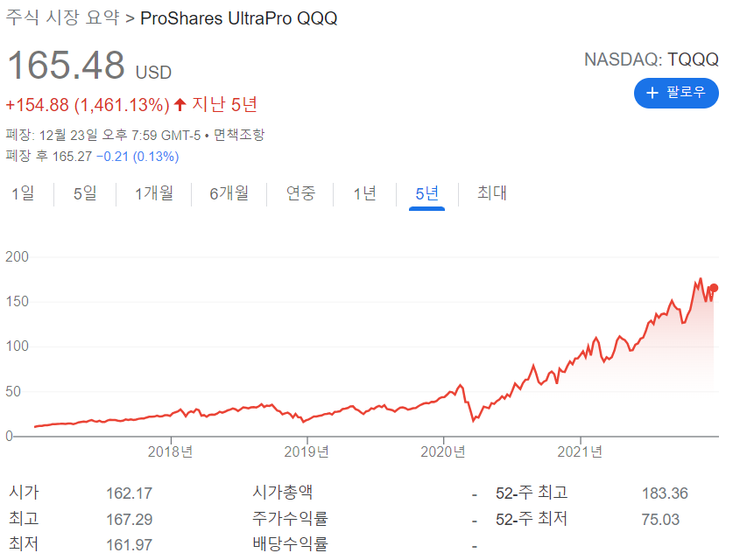Screen dimensions: 740x560
Task: Click the red up-arrow trend icon
Action: (180, 104)
